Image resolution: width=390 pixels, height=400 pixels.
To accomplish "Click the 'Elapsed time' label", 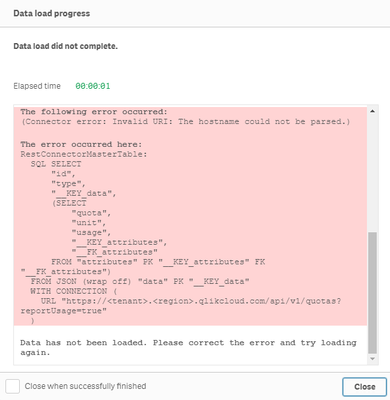I will coord(37,86).
